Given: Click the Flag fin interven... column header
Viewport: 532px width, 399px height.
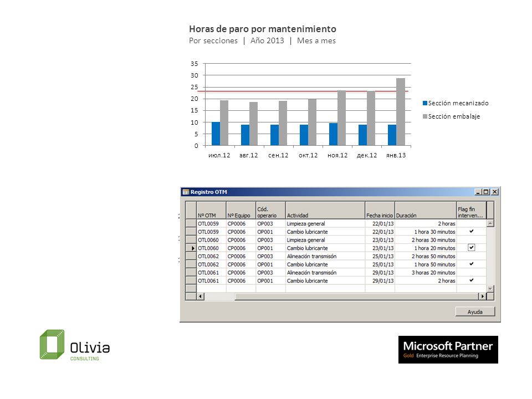Looking at the screenshot, I should (472, 211).
